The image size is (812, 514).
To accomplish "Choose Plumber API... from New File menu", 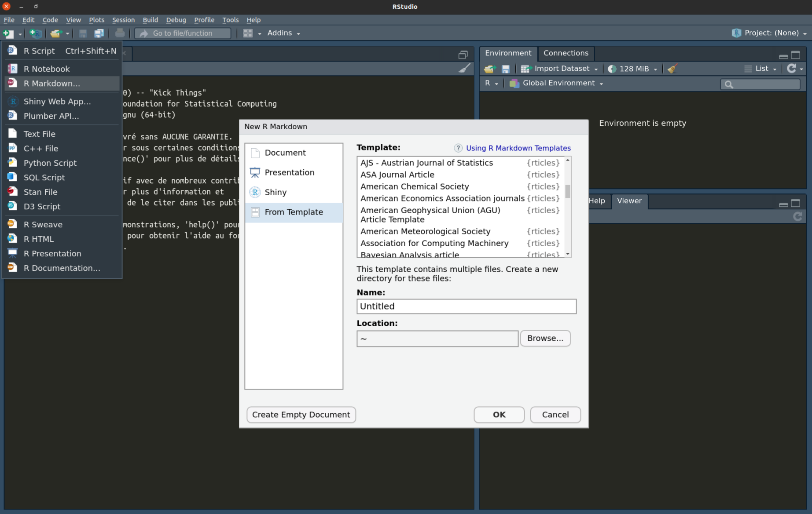I will click(x=62, y=116).
